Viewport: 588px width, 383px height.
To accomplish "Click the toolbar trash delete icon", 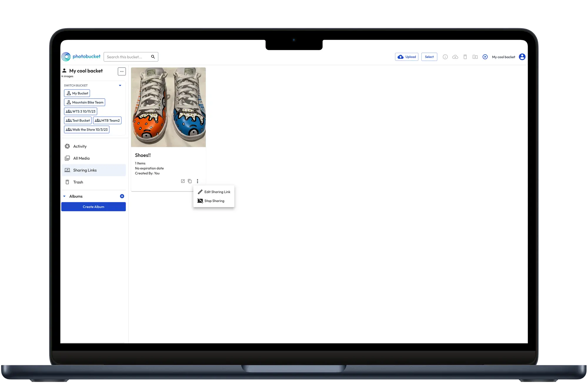I will [x=465, y=57].
